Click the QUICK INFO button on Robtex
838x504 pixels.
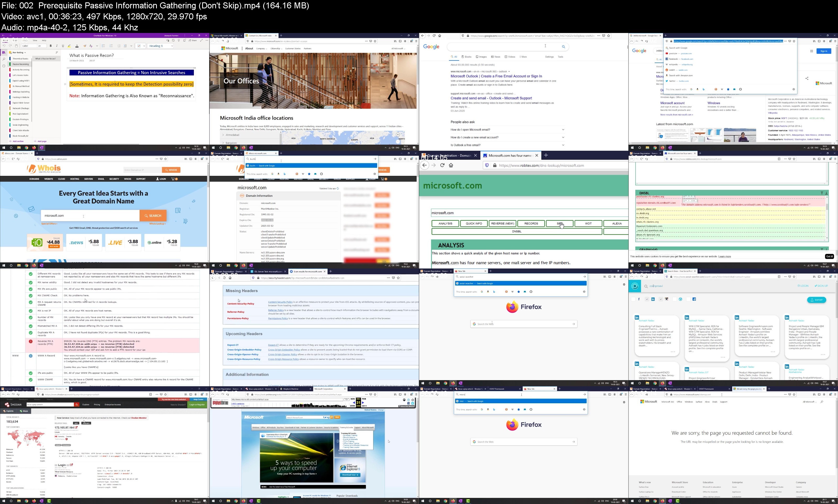pos(474,223)
